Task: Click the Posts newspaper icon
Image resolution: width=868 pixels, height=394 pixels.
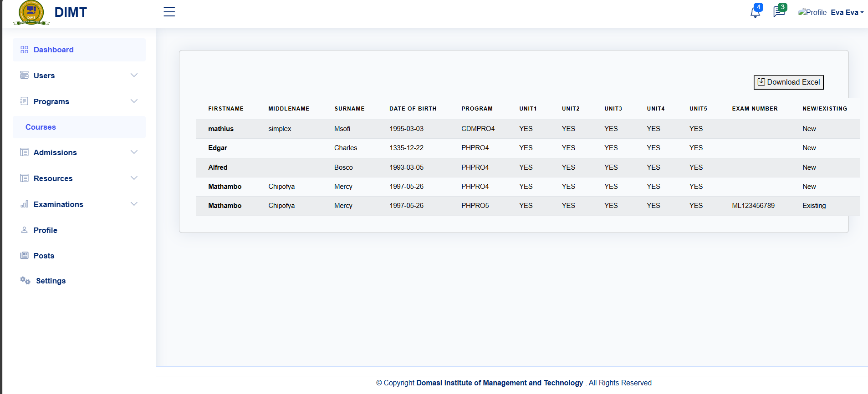Action: (24, 255)
